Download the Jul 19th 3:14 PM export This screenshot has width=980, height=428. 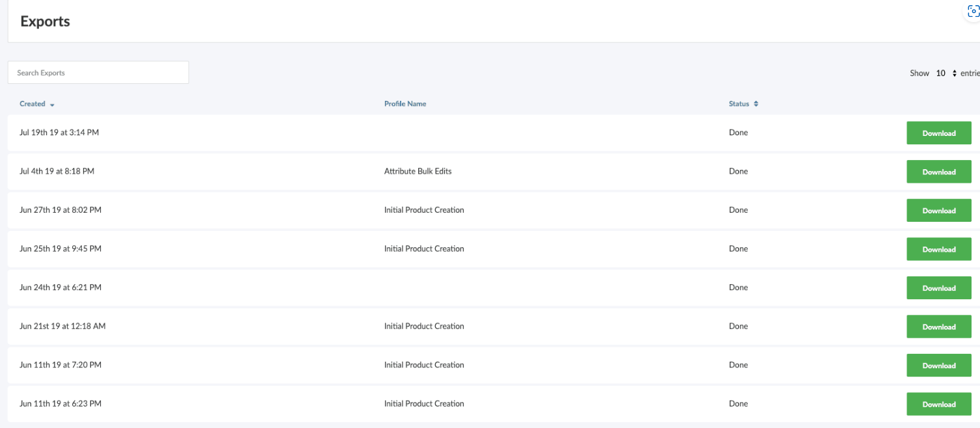(x=938, y=133)
